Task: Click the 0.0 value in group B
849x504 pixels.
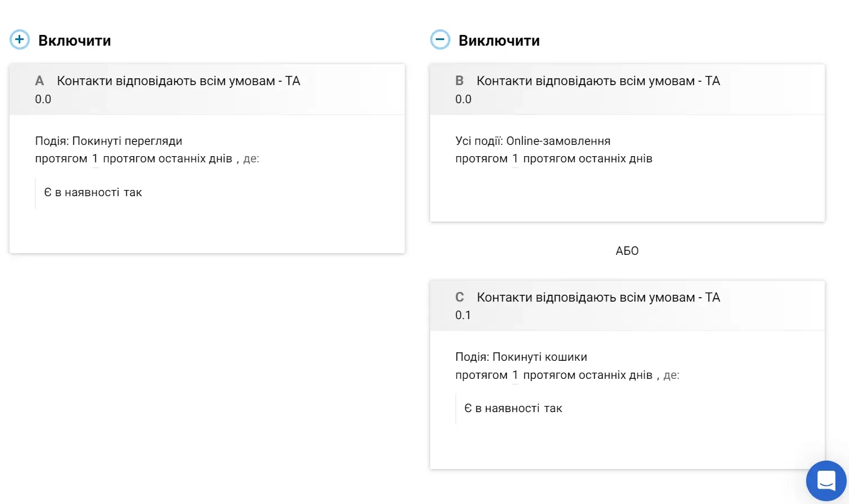Action: pos(463,99)
